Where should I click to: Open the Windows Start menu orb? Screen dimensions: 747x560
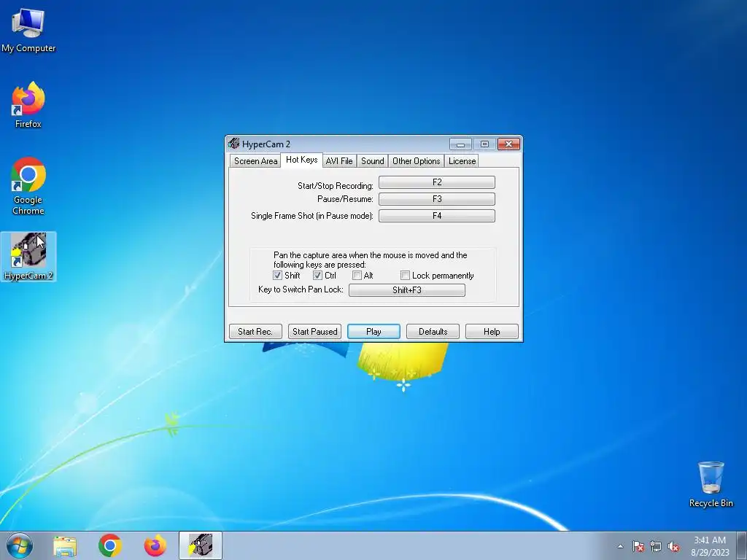pyautogui.click(x=20, y=545)
